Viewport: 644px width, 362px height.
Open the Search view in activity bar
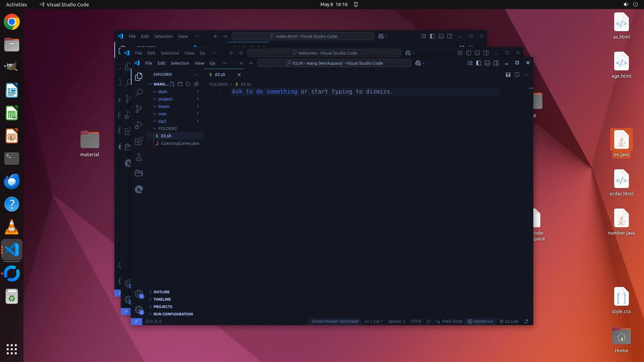pyautogui.click(x=139, y=93)
